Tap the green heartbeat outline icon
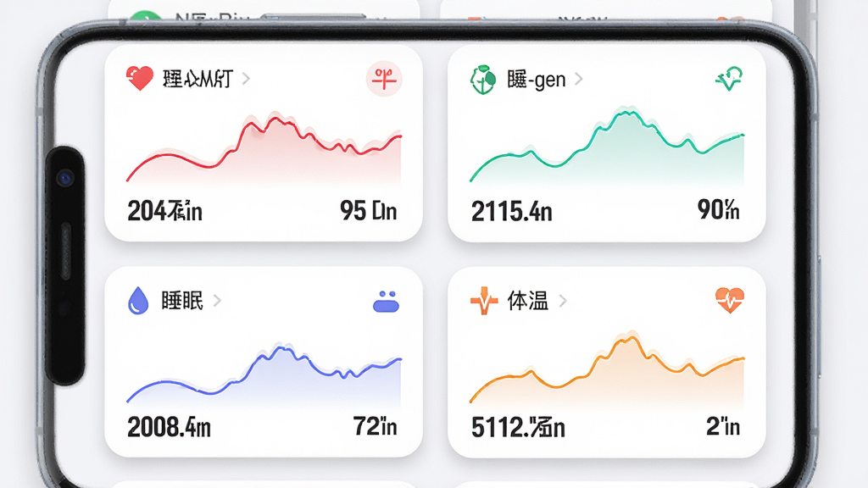 (729, 79)
